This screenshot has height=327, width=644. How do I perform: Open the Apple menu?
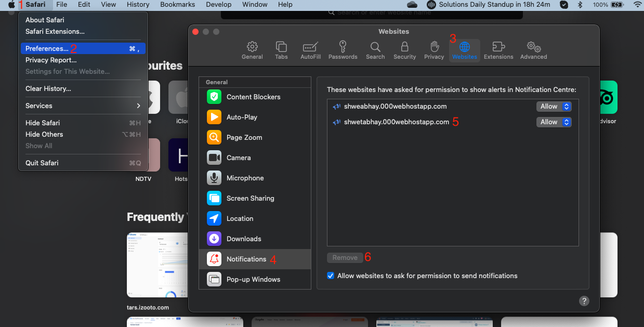pos(11,5)
